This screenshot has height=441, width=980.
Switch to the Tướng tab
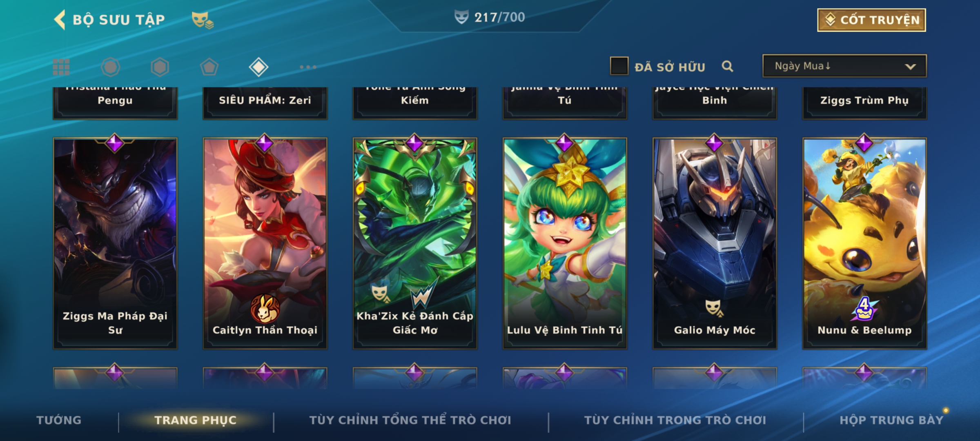[59, 420]
